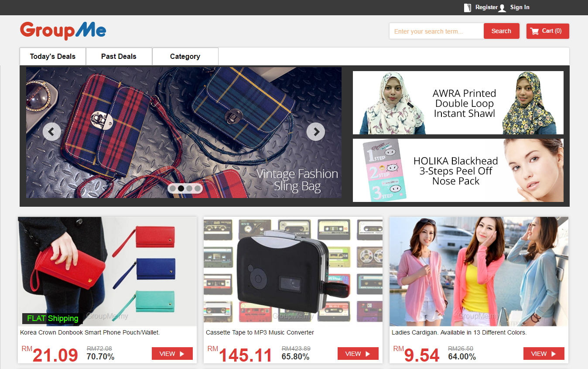Click Cassette Tape to MP3 Music Converter title

tap(260, 332)
